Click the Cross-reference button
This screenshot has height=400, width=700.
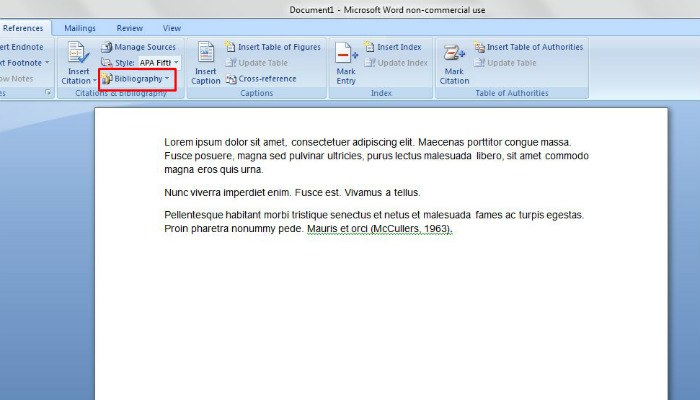pyautogui.click(x=261, y=79)
